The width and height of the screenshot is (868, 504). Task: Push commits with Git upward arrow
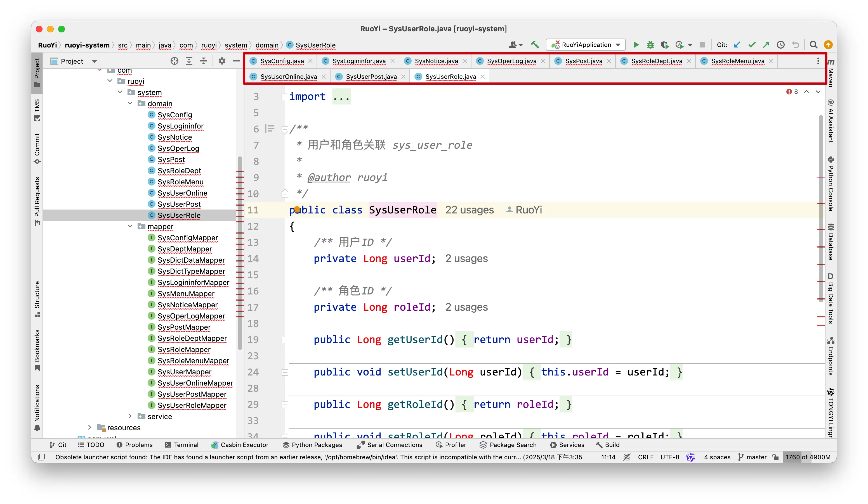coord(766,45)
